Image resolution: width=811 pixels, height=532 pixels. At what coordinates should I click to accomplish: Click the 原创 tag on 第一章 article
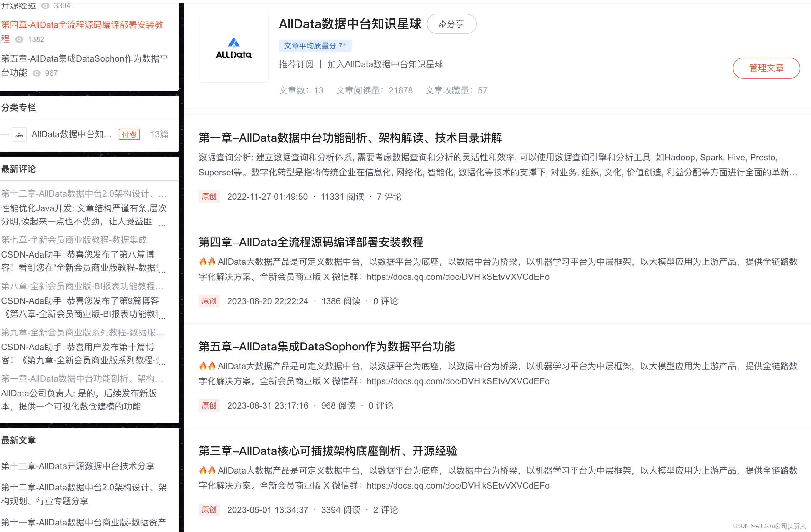point(209,197)
